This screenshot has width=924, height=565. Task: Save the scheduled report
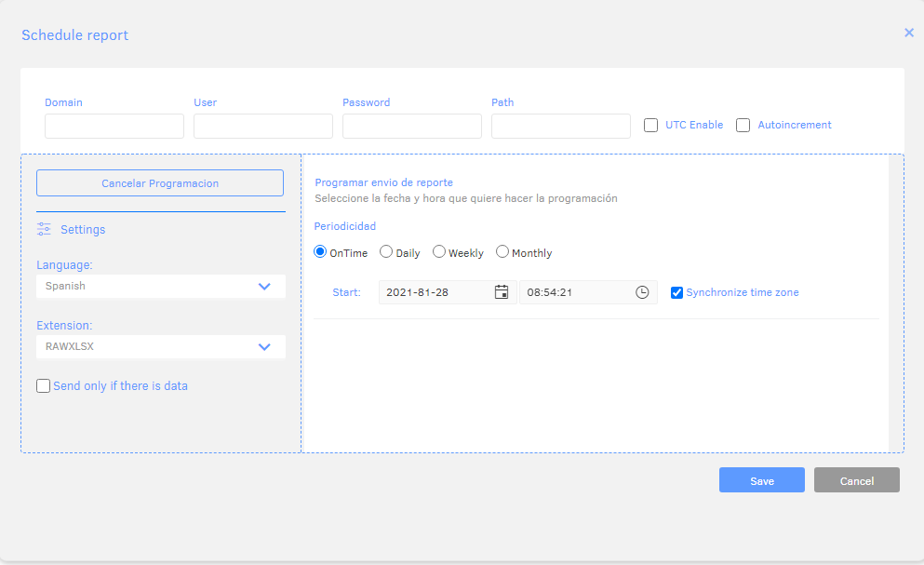762,480
